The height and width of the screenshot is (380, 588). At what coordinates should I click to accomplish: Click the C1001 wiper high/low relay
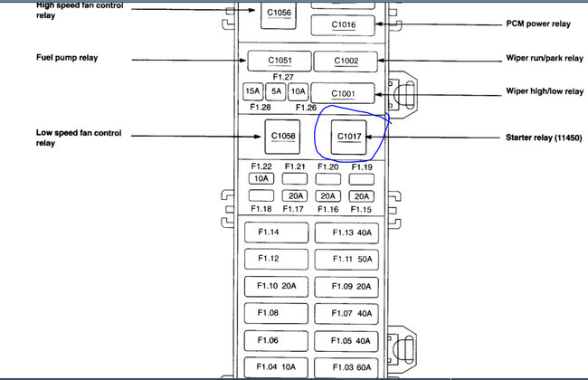point(343,93)
